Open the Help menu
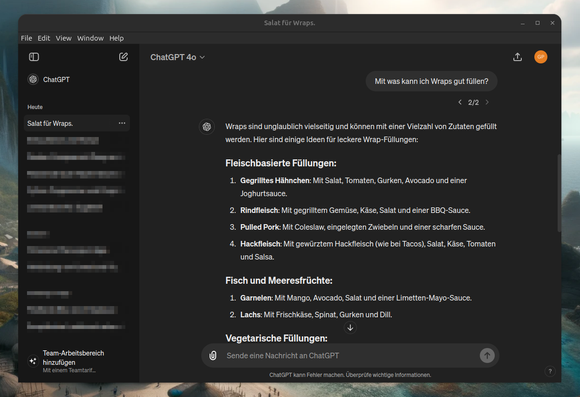The width and height of the screenshot is (580, 397). 117,38
